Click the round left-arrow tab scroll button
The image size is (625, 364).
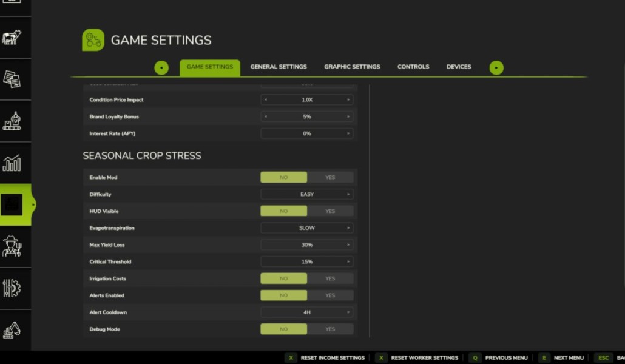pyautogui.click(x=161, y=68)
